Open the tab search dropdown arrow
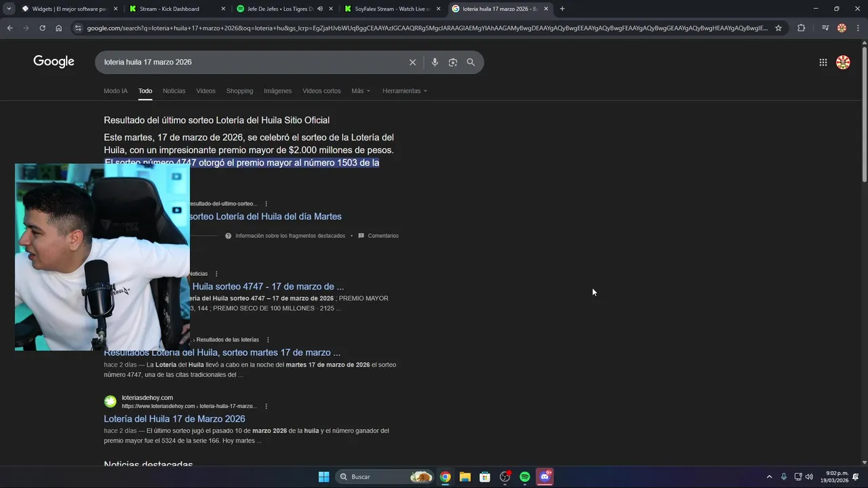 tap(9, 9)
